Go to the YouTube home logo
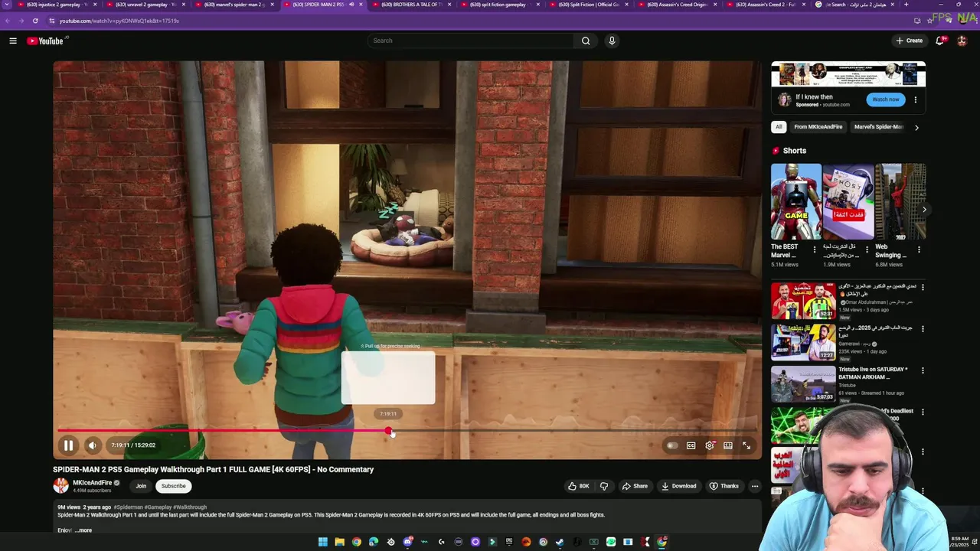The width and height of the screenshot is (980, 551). coord(45,41)
